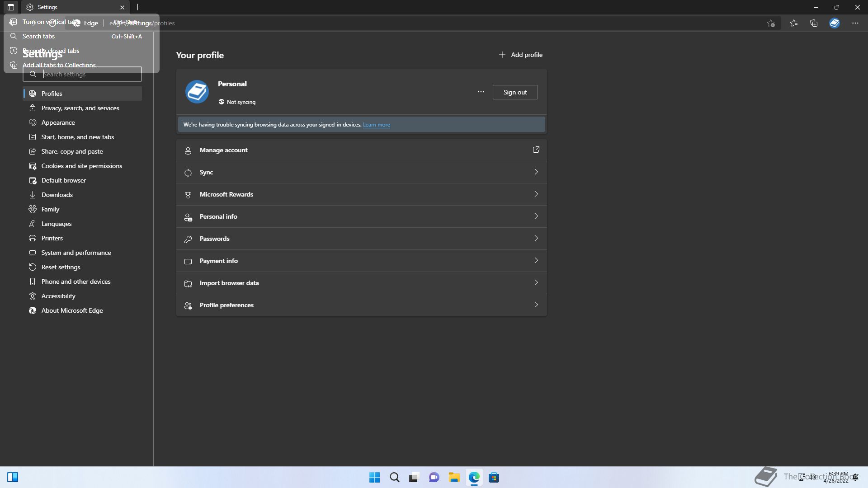
Task: Expand the Import browser data chevron
Action: (x=536, y=282)
